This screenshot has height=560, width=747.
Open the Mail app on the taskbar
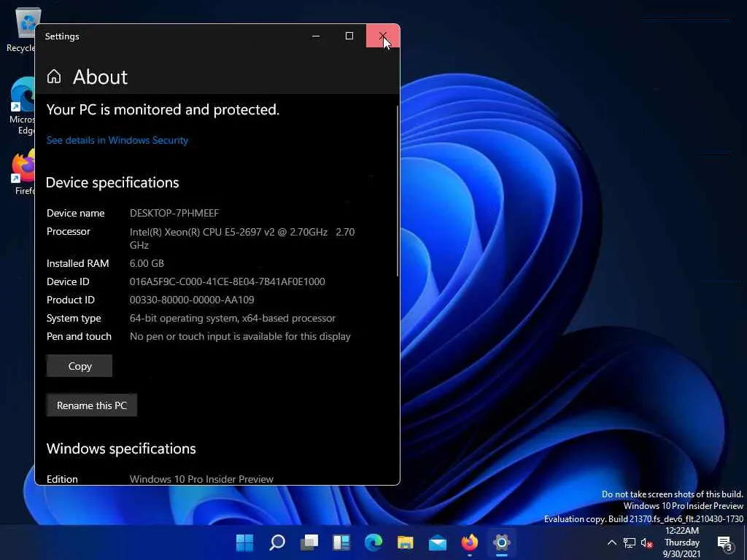point(438,542)
